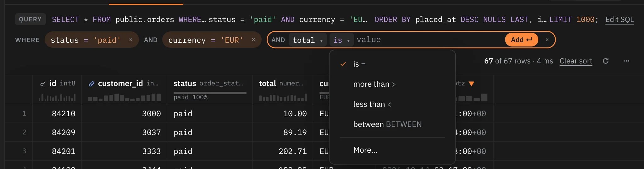Click the QUERY label badge
Screen dimensions: 644x169
coord(30,19)
